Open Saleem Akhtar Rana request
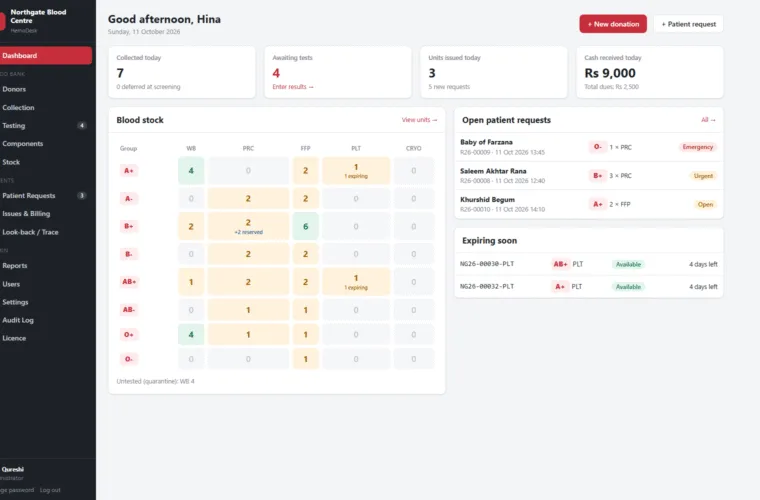 (588, 175)
